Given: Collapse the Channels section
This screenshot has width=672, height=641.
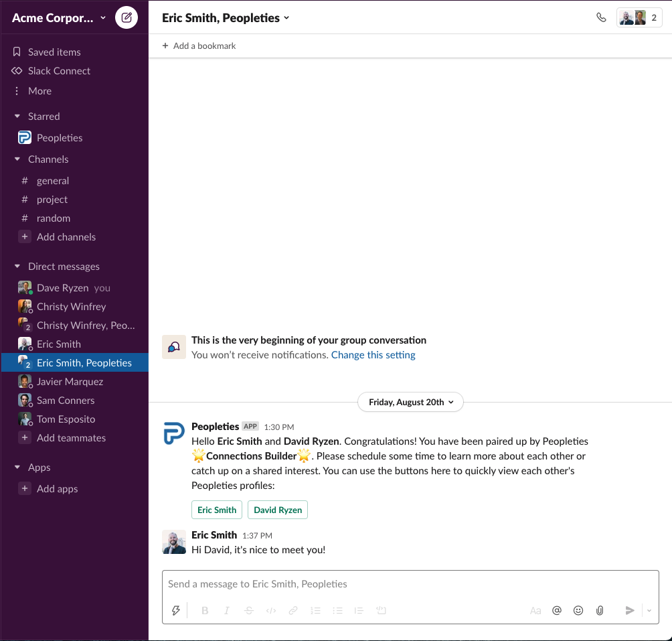Looking at the screenshot, I should [17, 159].
